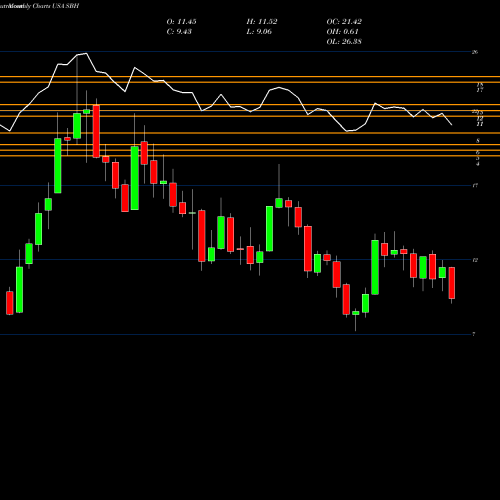Click the "OL: 26.38" reading
The width and height of the screenshot is (500, 500).
tap(344, 42)
